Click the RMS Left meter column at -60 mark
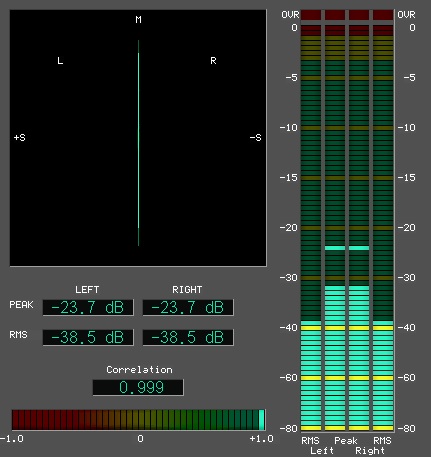Image resolution: width=431 pixels, height=457 pixels. [x=311, y=378]
